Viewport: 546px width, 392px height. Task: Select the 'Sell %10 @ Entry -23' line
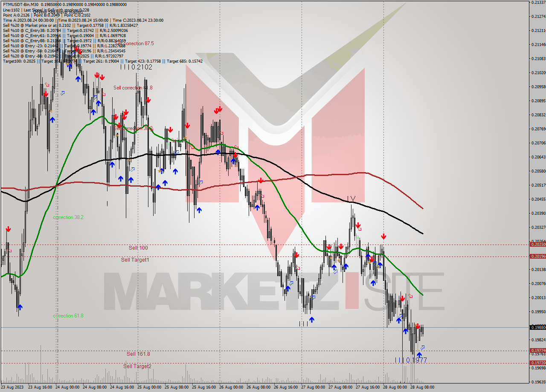63,46
